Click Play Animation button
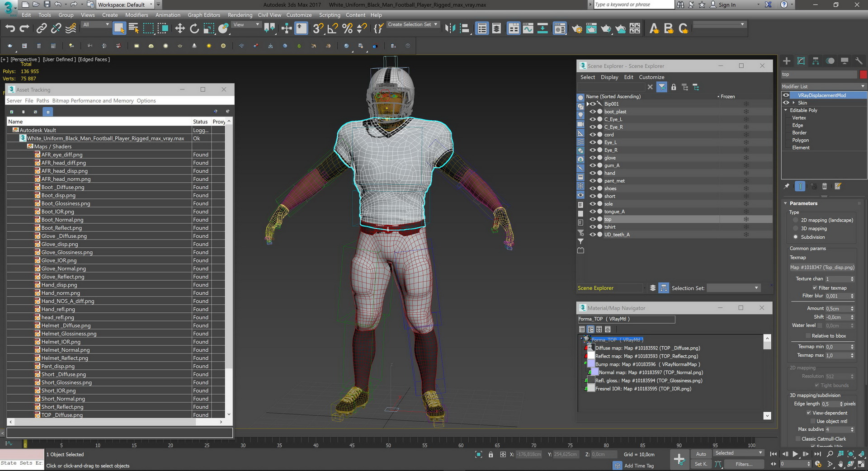 [795, 454]
